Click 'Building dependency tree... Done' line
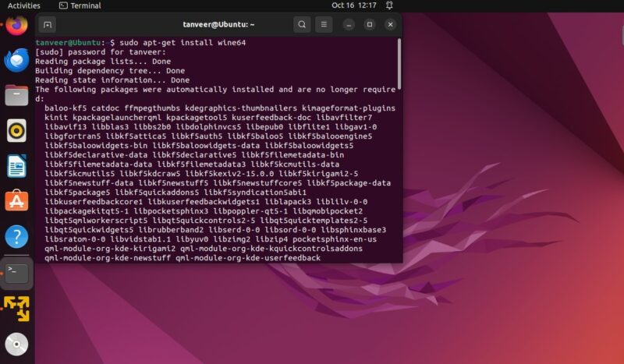 pyautogui.click(x=110, y=71)
